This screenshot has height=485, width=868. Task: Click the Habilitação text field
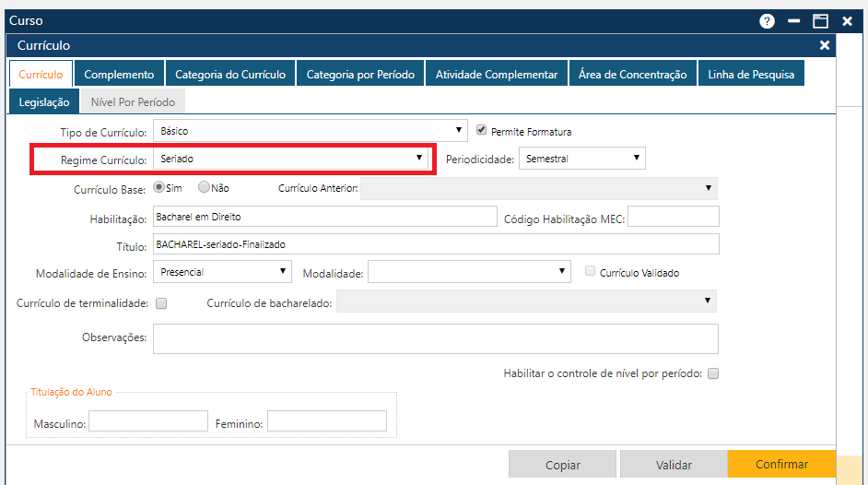325,217
